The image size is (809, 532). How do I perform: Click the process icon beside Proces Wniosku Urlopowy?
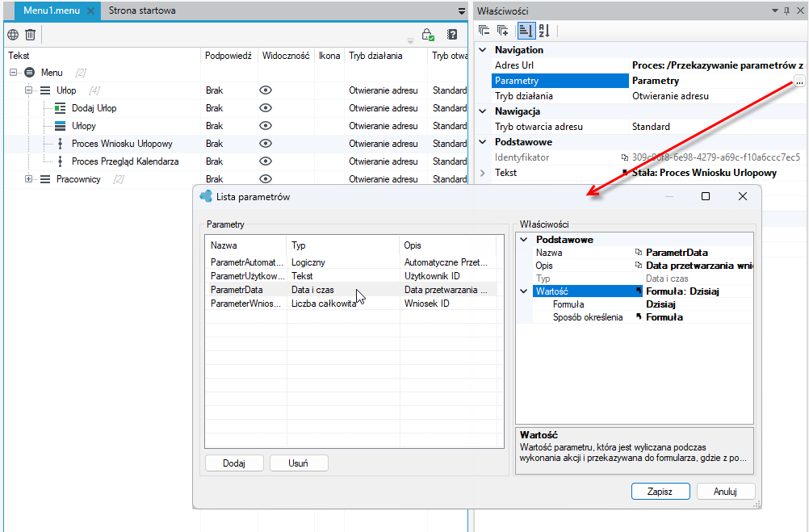coord(60,144)
